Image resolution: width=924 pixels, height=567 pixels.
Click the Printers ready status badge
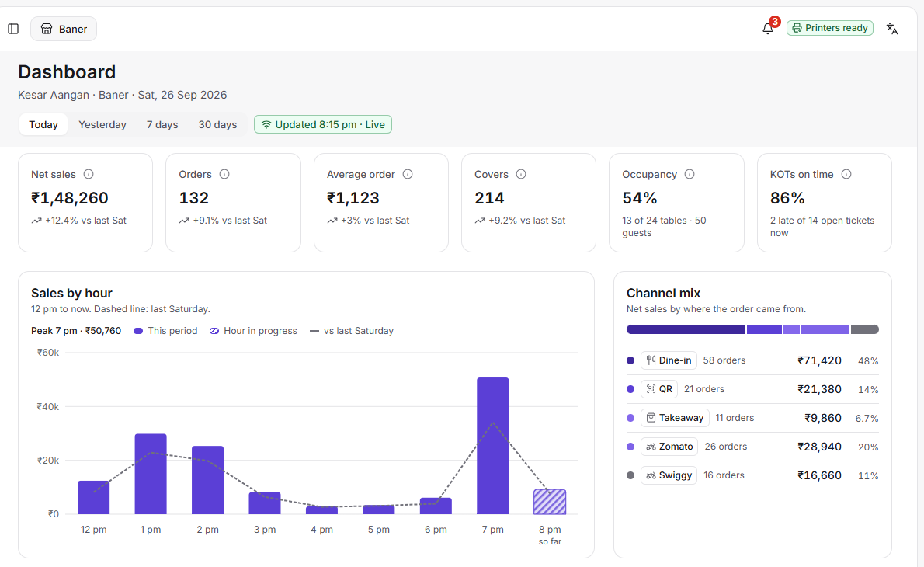click(x=830, y=28)
